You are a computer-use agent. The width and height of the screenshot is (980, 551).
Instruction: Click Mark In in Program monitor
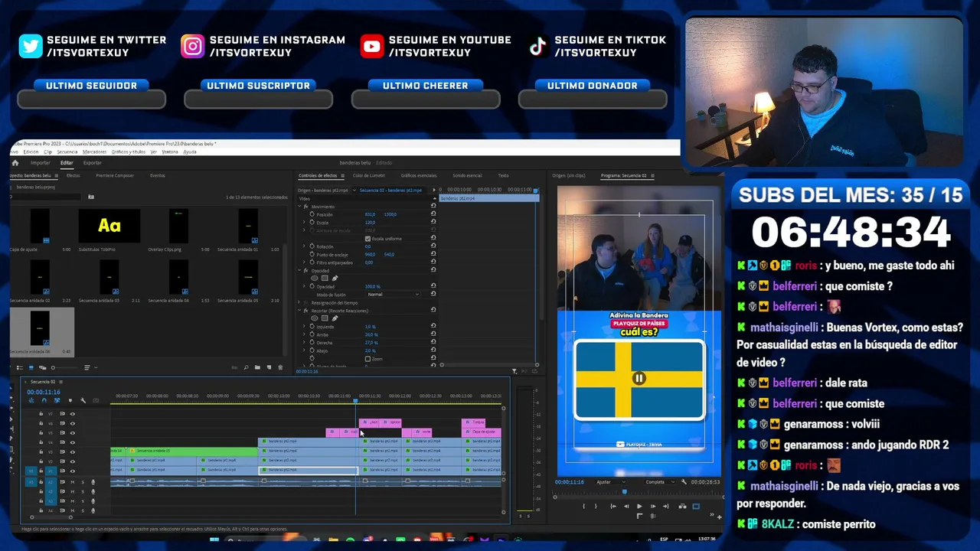coord(583,507)
